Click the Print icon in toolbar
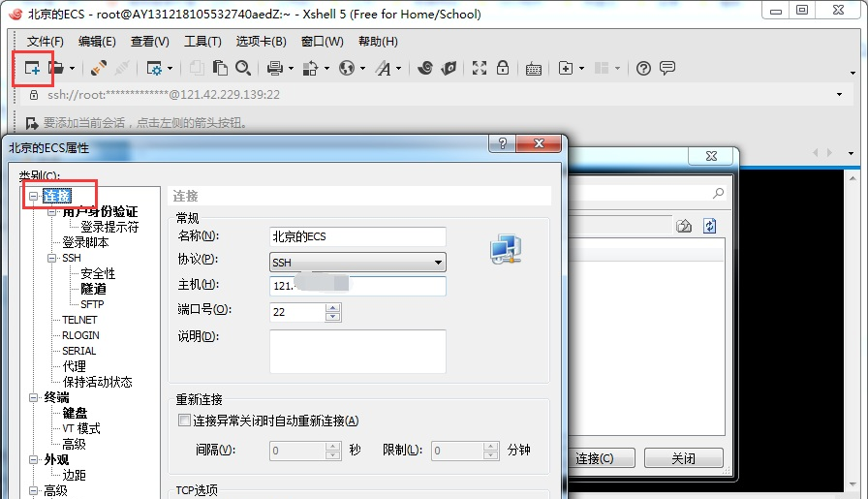 274,68
